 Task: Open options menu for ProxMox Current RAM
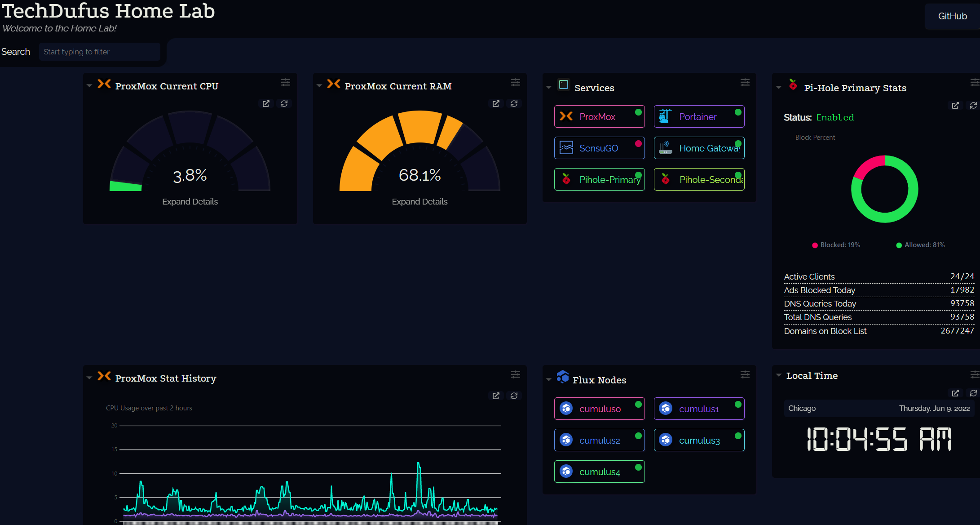click(x=515, y=82)
